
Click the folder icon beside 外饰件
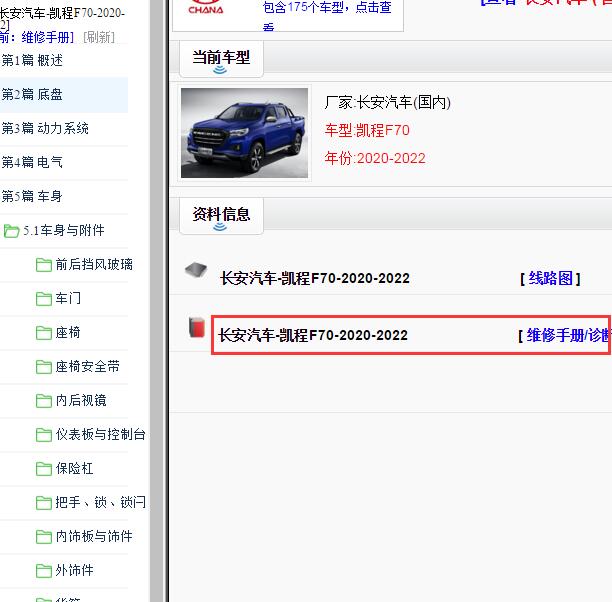click(43, 570)
